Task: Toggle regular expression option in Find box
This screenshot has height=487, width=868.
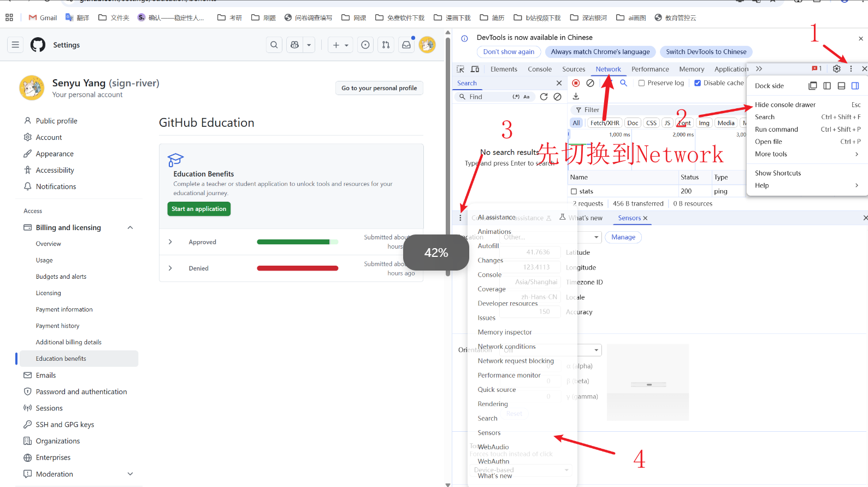Action: tap(516, 97)
